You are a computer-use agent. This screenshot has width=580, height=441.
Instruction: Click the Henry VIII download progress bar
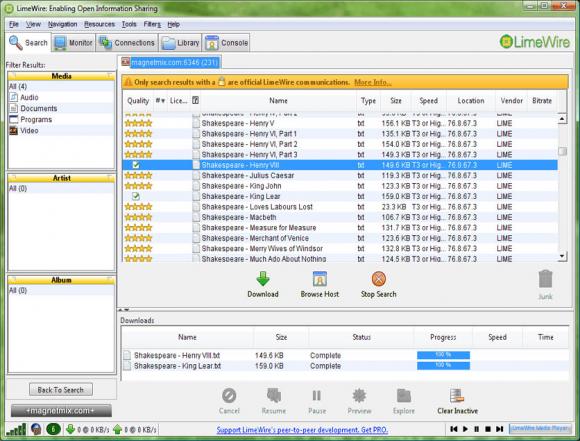point(443,355)
